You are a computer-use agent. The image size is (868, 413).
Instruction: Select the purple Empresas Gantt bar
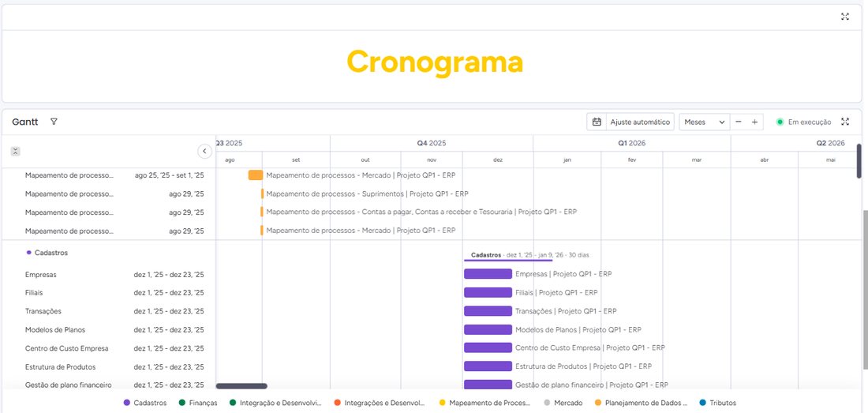tap(488, 273)
